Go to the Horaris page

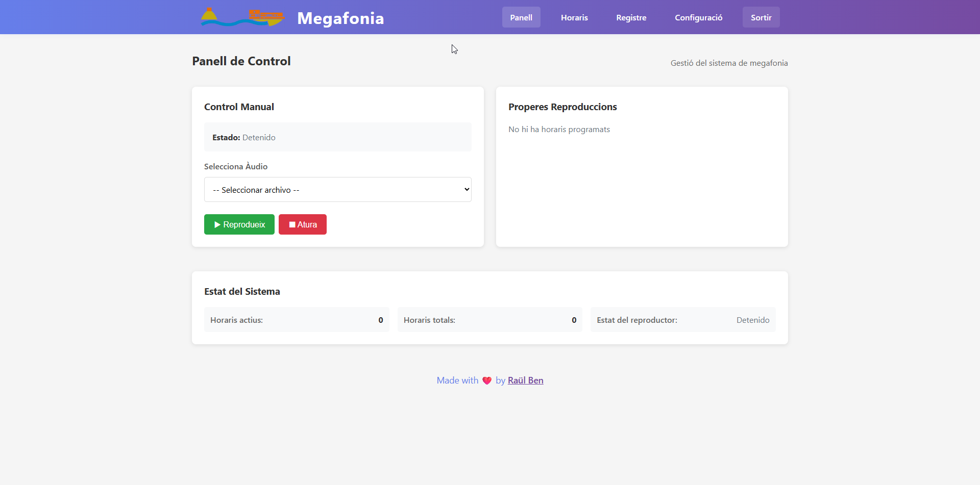[x=574, y=17]
